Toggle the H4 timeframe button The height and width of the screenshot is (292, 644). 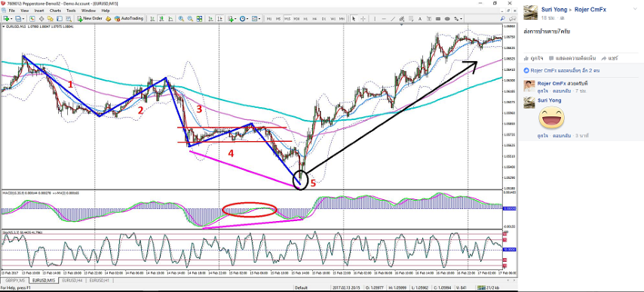[314, 18]
